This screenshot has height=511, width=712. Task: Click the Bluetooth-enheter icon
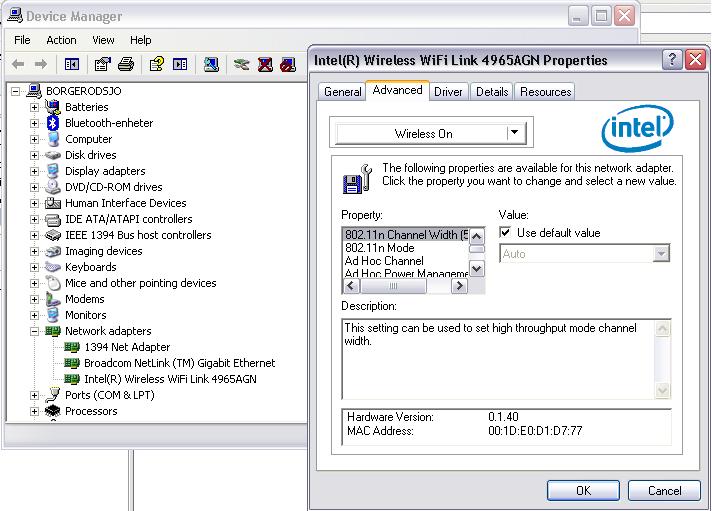tap(53, 123)
